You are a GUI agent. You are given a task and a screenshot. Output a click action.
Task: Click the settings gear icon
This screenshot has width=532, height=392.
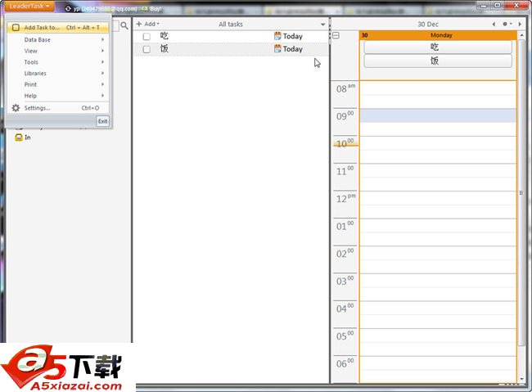click(x=16, y=108)
